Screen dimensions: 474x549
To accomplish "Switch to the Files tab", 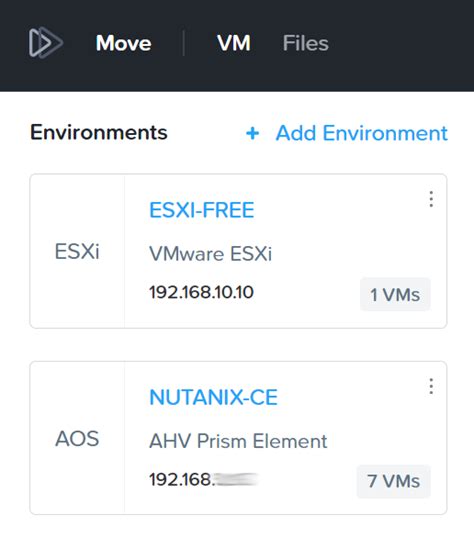I will click(305, 43).
